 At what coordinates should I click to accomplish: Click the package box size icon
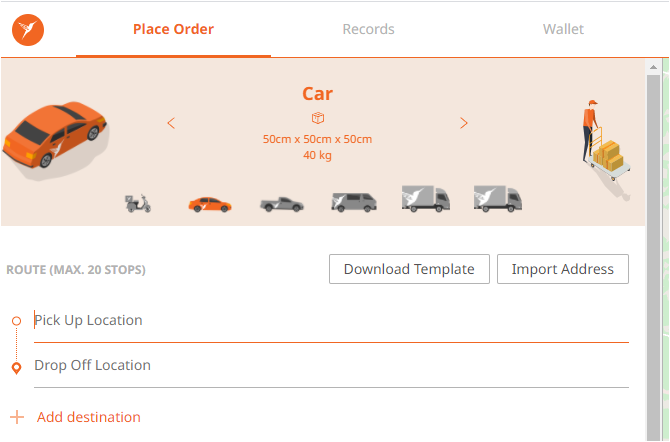317,118
